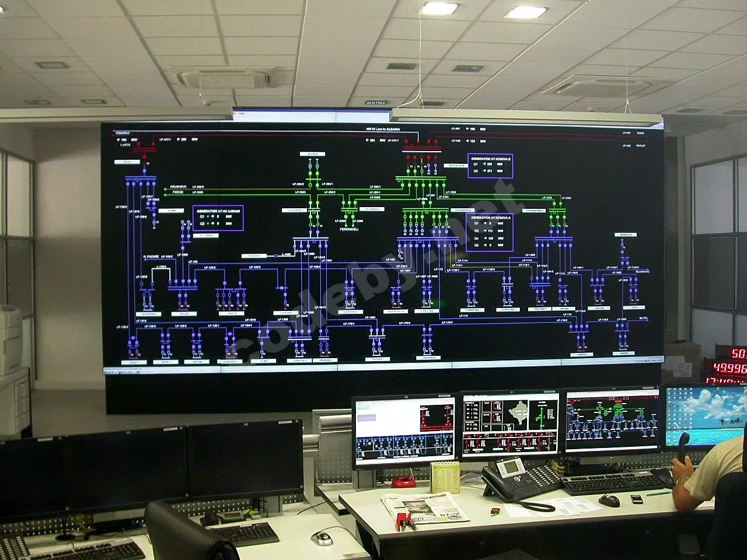Image resolution: width=747 pixels, height=560 pixels.
Task: Click the G1 229 MW reading for Kosova B
Action: click(487, 164)
